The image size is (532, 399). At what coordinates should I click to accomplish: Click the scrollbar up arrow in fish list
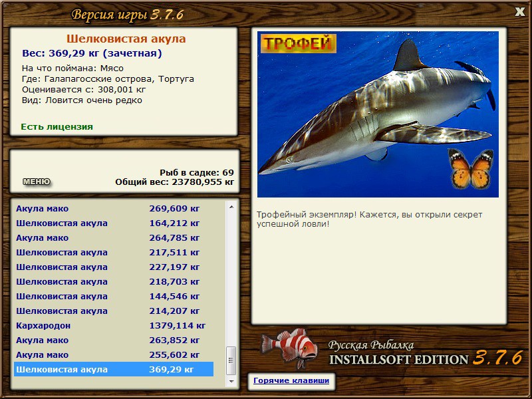tap(231, 207)
